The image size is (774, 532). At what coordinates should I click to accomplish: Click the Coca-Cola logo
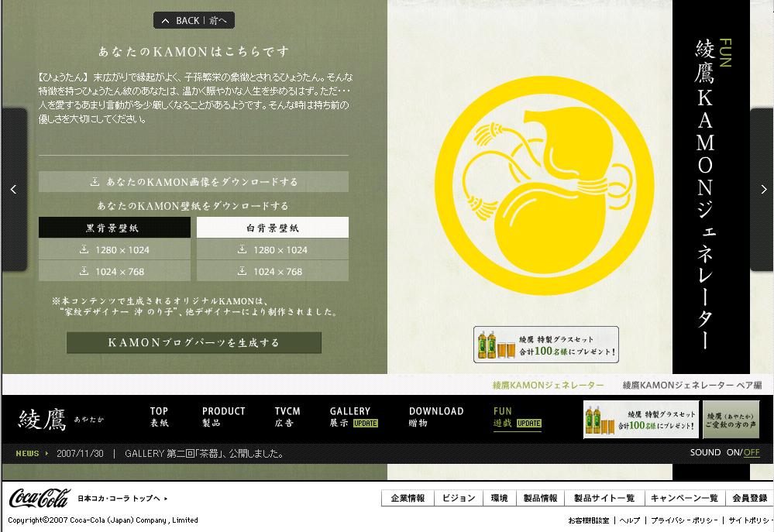click(40, 499)
